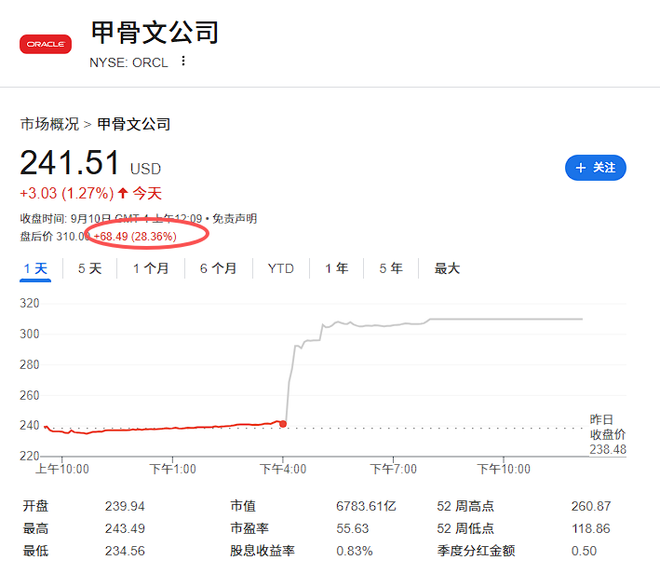Open the three-dot menu beside NYSE: ORCL
660x574 pixels.
point(183,61)
